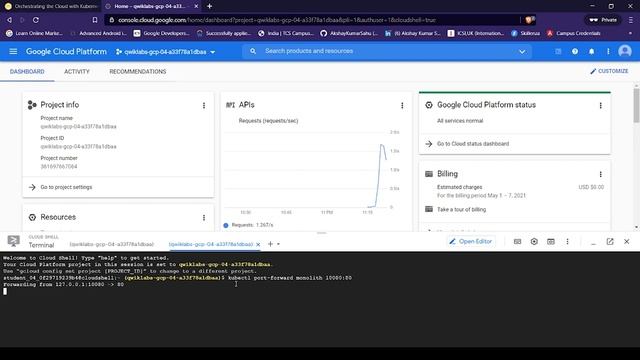Viewport: 640px width, 360px height.
Task: Click the CUSTOMIZE button
Action: coord(609,71)
